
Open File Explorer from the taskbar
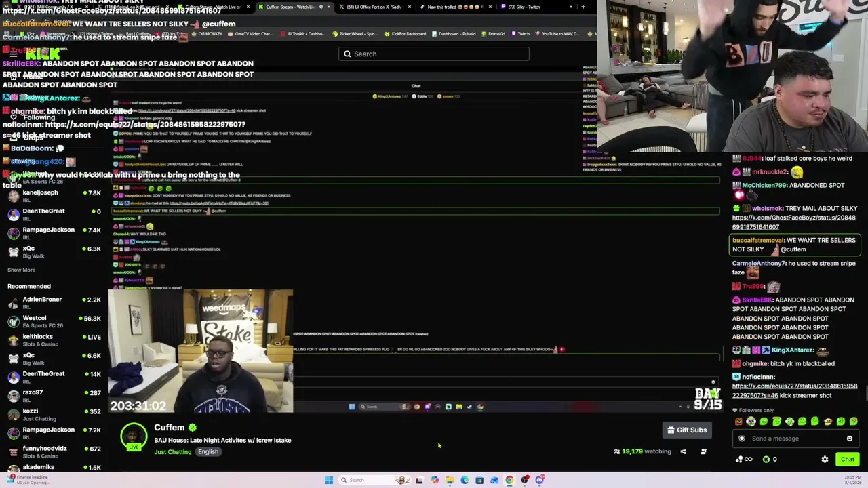(x=450, y=480)
